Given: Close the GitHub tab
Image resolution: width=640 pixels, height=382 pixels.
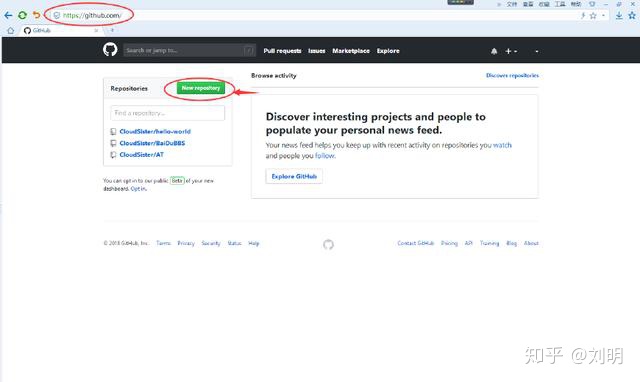Looking at the screenshot, I should tap(96, 31).
